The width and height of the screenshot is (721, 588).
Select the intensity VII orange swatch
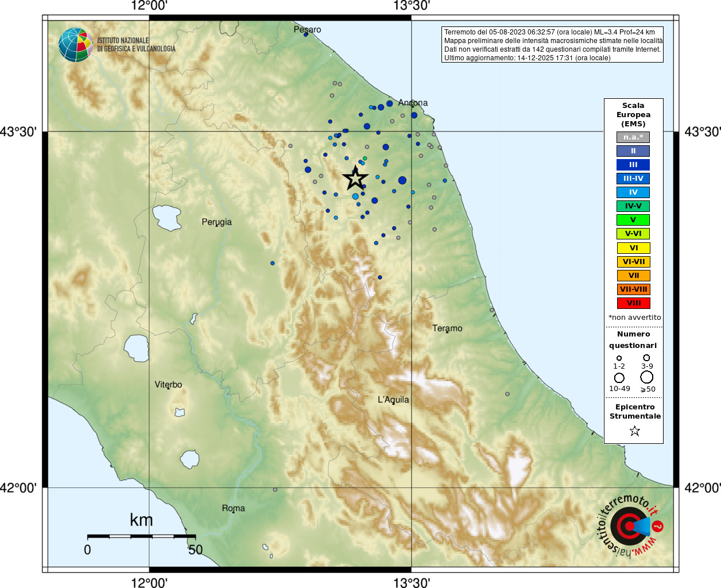coord(633,276)
